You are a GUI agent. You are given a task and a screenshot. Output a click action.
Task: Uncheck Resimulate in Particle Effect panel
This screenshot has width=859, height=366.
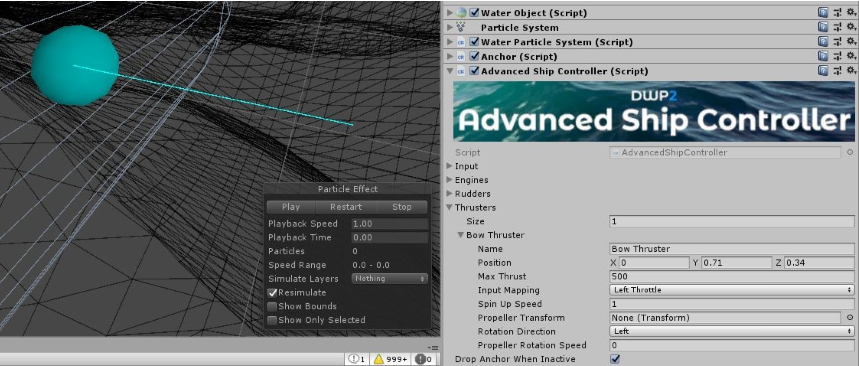[x=272, y=293]
